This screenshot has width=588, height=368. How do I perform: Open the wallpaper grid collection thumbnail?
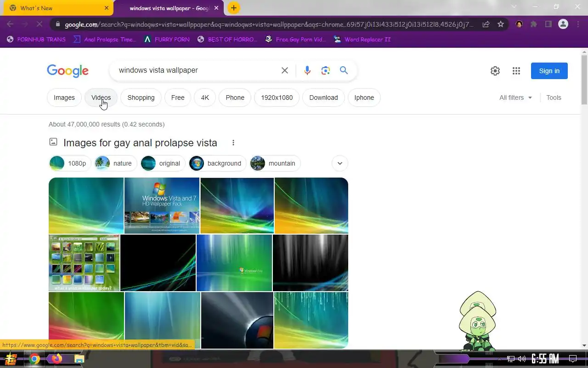pos(84,263)
